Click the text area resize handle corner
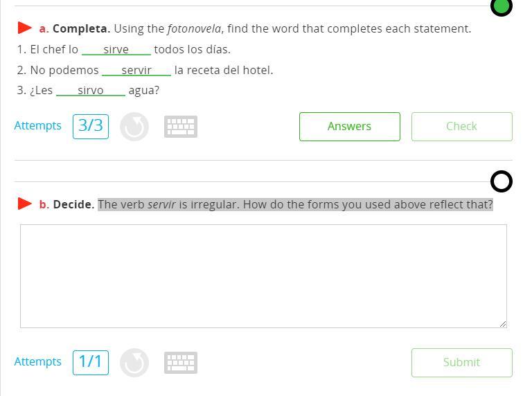This screenshot has width=532, height=396. click(x=503, y=324)
